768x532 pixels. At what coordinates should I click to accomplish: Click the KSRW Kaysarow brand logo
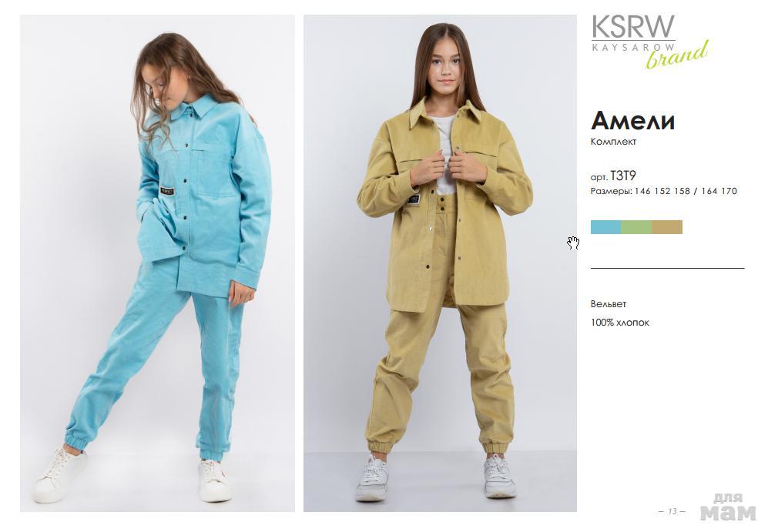(x=649, y=41)
